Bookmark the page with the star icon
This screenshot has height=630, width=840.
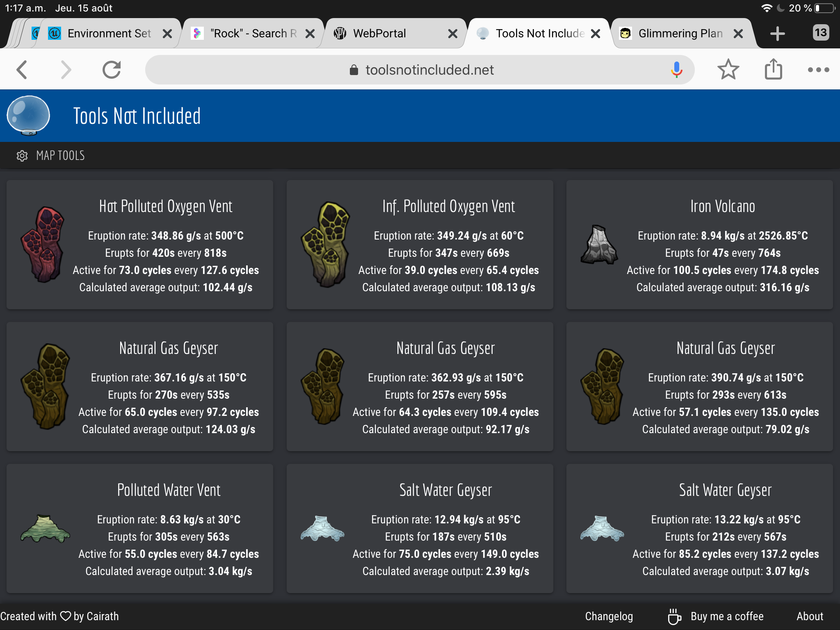point(728,70)
